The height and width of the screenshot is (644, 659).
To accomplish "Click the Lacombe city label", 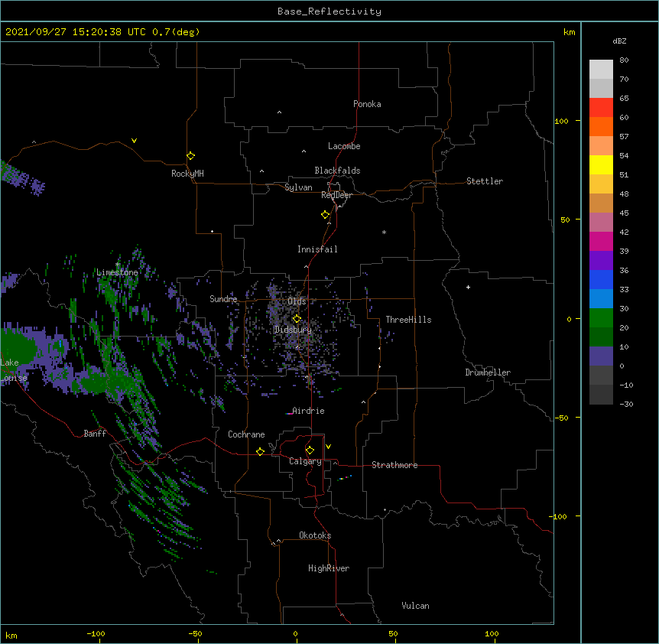I will point(344,146).
